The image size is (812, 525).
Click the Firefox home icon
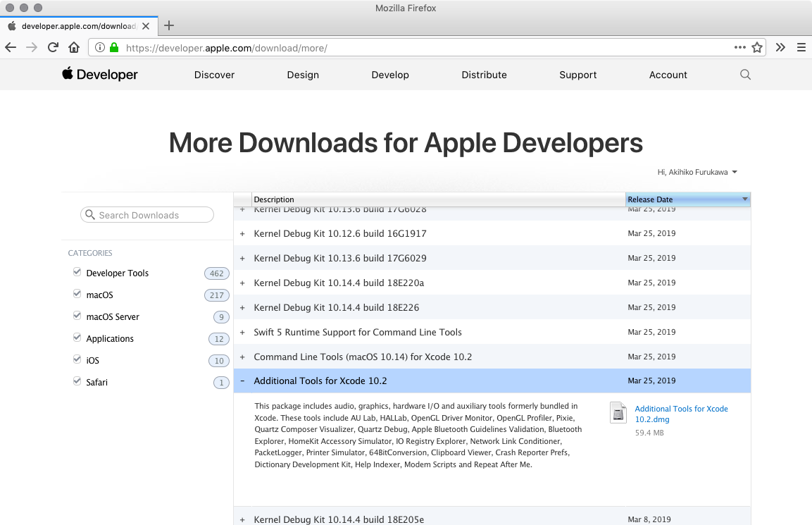(x=74, y=47)
